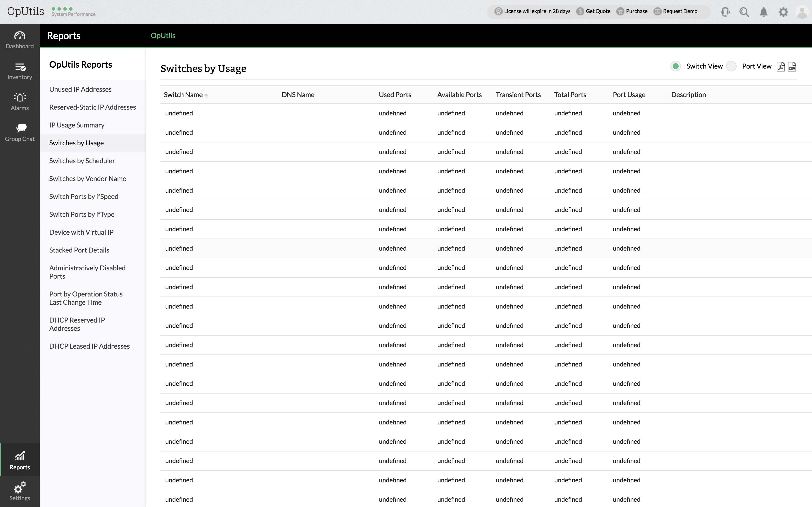Open the Alarms sidebar icon
The image size is (812, 507).
point(20,102)
